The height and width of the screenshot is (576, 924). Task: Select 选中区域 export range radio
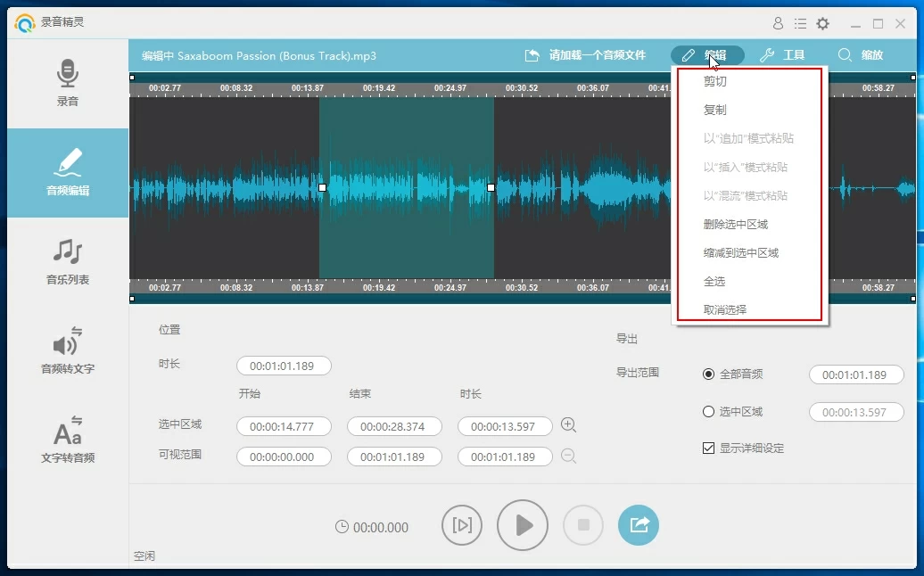[709, 412]
